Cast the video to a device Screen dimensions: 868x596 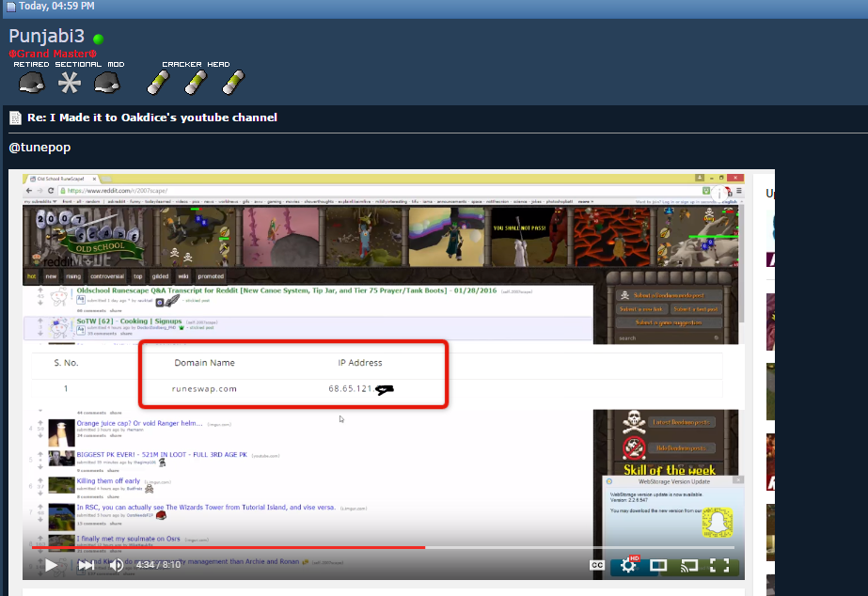tap(689, 565)
